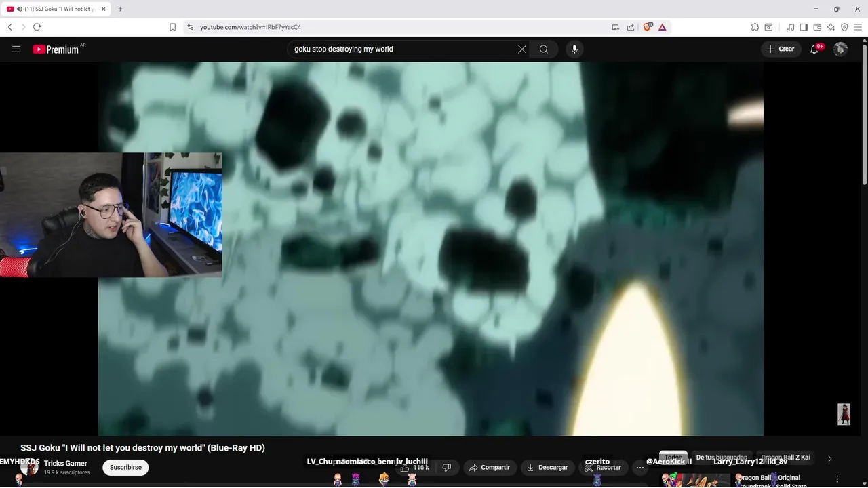
Task: Open options for Dragon Ball Original Soundtrack video
Action: (x=837, y=479)
